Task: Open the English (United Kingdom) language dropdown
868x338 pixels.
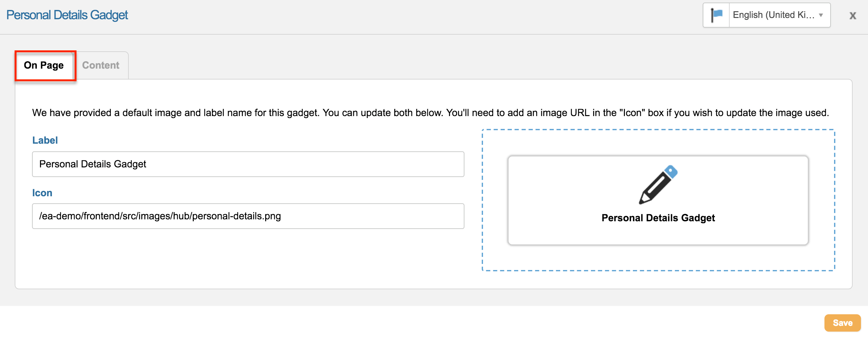Action: tap(773, 15)
